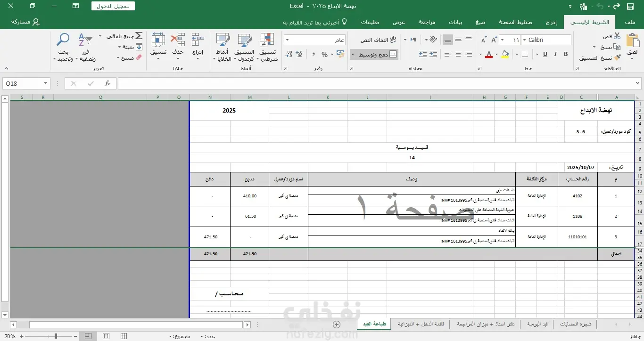The height and width of the screenshot is (341, 644).
Task: Save the workbook with the floppy icon
Action: point(630,7)
